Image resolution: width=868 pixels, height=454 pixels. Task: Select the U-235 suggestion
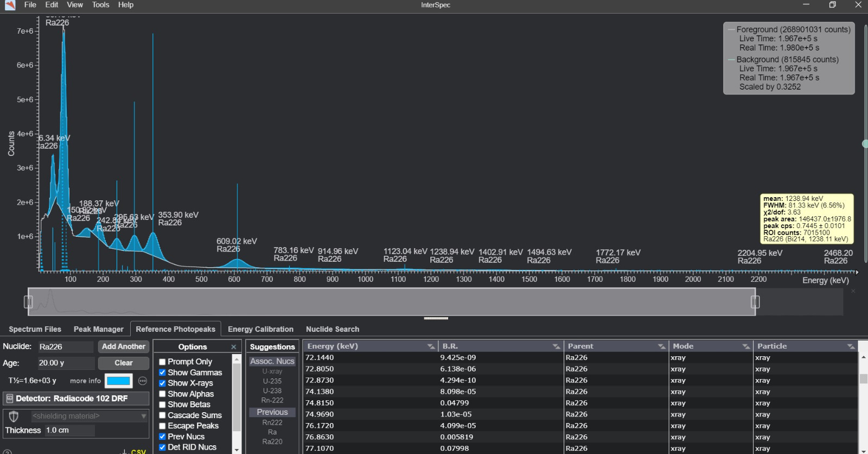tap(272, 381)
